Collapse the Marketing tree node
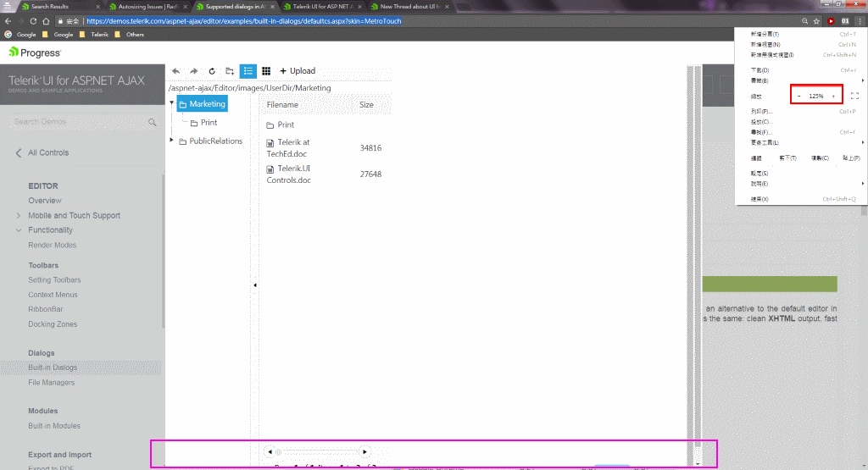Image resolution: width=868 pixels, height=470 pixels. click(x=171, y=103)
